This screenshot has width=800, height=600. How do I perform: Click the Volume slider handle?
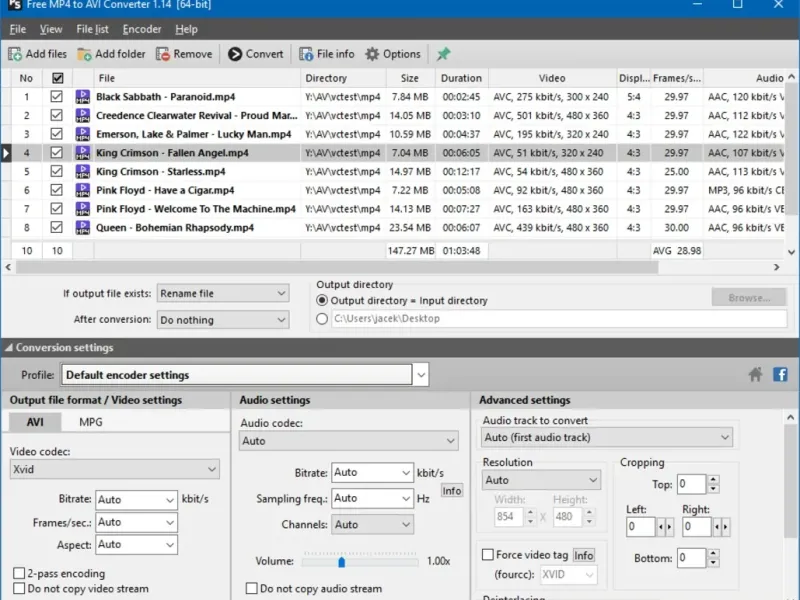pos(342,562)
